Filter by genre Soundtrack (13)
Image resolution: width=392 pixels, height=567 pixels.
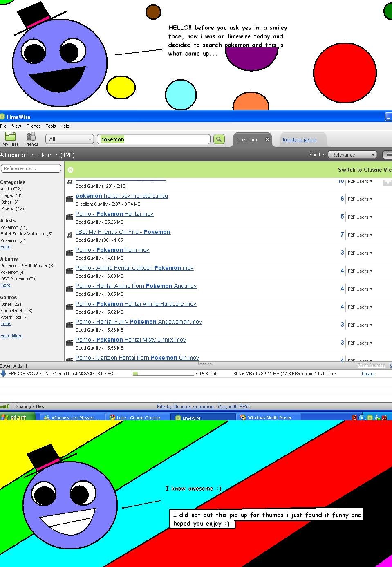(x=16, y=311)
